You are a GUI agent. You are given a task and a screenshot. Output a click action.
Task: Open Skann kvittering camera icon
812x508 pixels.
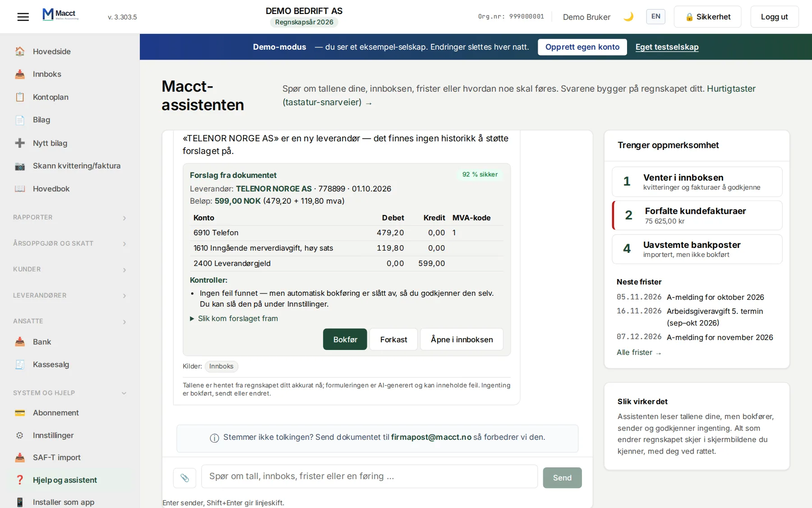20,166
